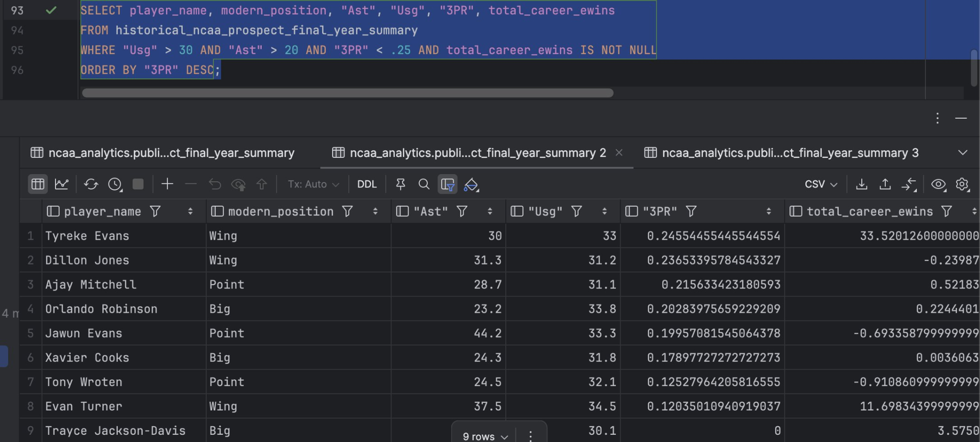Switch to final_year_summary 3 tab
980x442 pixels.
[x=781, y=153]
